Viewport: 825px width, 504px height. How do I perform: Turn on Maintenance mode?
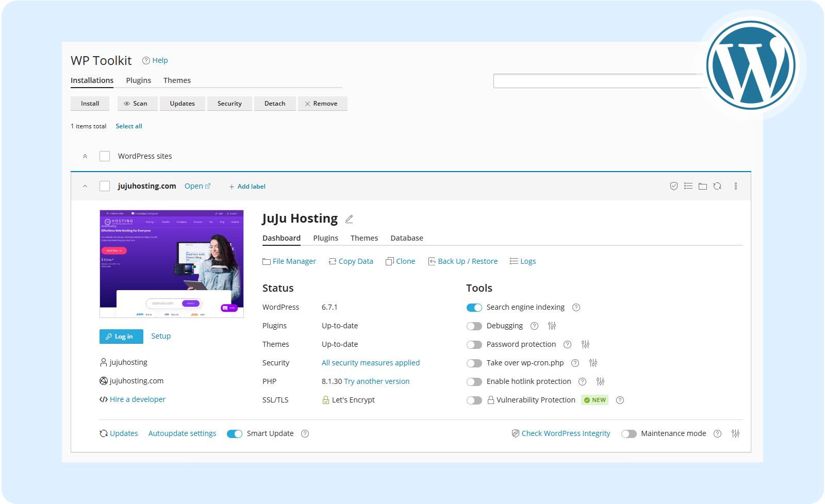click(x=629, y=433)
